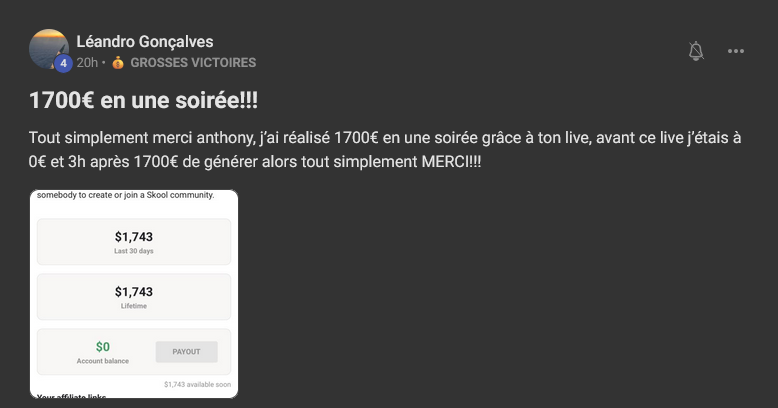Click the Skool community text atop the image
This screenshot has height=408, width=778.
[x=126, y=195]
